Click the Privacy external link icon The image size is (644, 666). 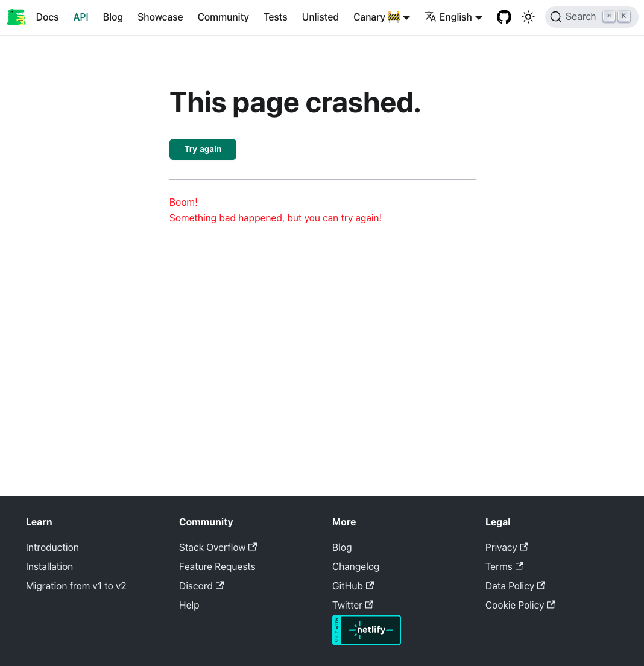tap(524, 547)
